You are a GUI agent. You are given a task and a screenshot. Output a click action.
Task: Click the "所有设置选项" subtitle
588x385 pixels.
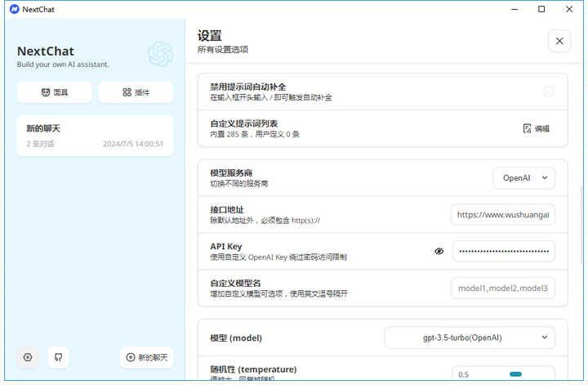click(223, 50)
